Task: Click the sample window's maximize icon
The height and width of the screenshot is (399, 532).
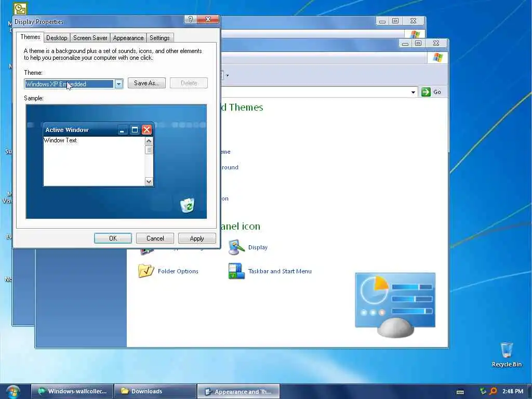Action: 135,129
